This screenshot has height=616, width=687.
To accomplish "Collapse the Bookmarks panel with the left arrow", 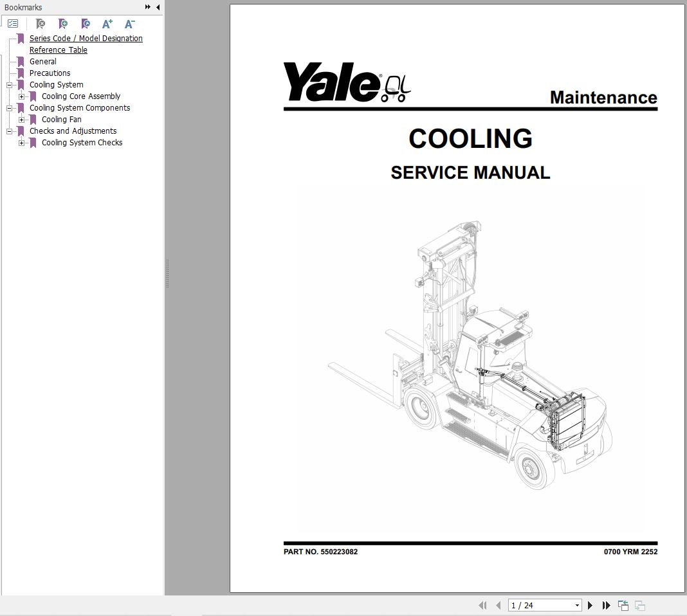I will [x=158, y=7].
